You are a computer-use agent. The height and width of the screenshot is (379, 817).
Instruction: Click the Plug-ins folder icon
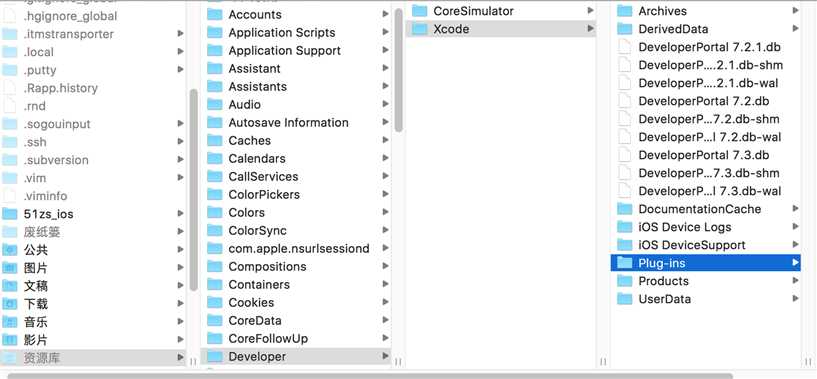(625, 263)
